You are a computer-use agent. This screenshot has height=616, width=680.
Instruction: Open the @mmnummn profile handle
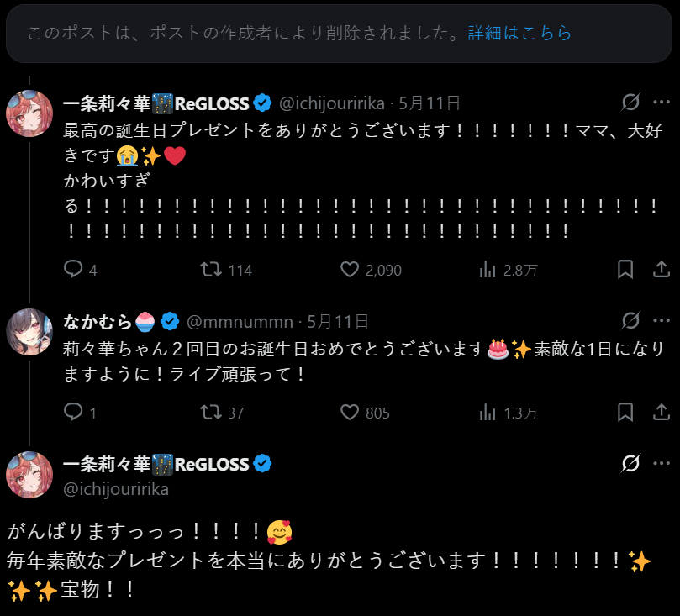pos(240,321)
